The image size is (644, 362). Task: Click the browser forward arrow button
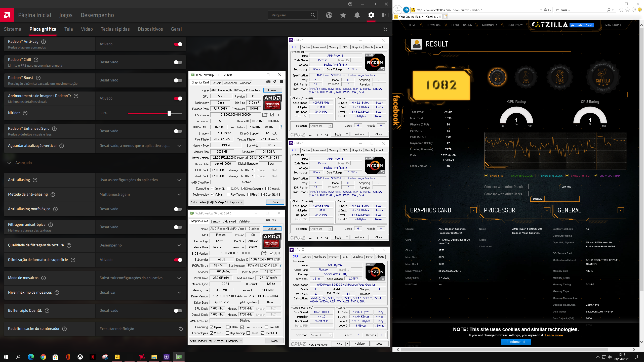(406, 10)
